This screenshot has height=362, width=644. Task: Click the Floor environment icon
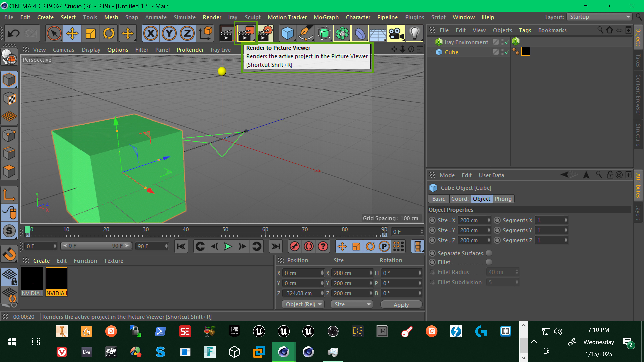(x=378, y=33)
